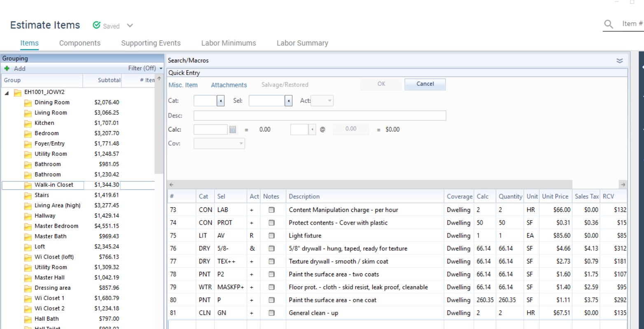The width and height of the screenshot is (644, 329).
Task: Open the Labor Summary tab
Action: coord(302,43)
